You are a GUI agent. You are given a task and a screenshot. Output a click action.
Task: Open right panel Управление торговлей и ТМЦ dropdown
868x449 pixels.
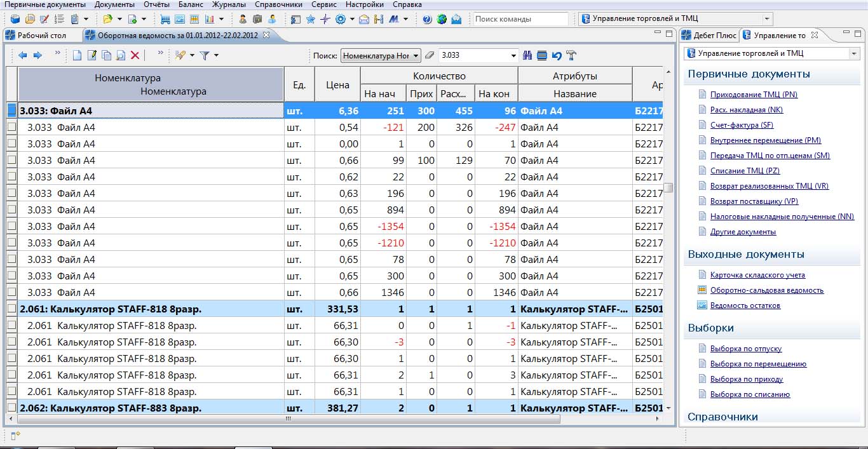pos(853,54)
